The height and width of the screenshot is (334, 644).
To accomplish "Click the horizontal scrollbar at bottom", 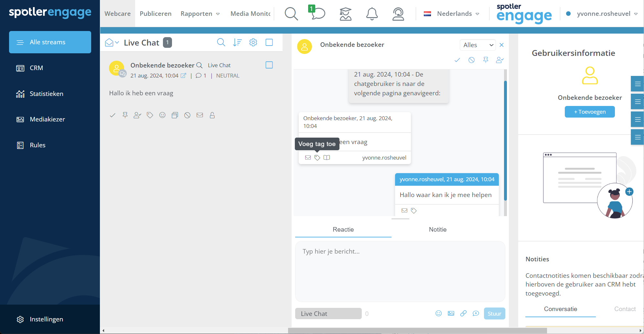I will tap(417, 330).
